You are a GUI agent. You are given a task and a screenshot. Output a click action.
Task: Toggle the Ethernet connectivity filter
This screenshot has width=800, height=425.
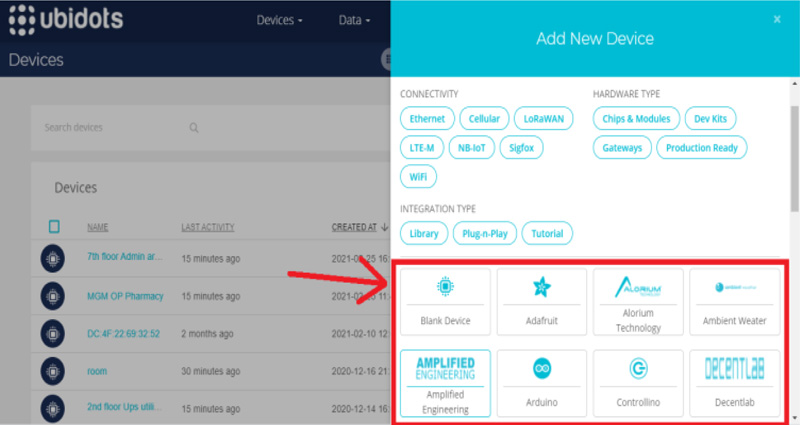pos(427,118)
